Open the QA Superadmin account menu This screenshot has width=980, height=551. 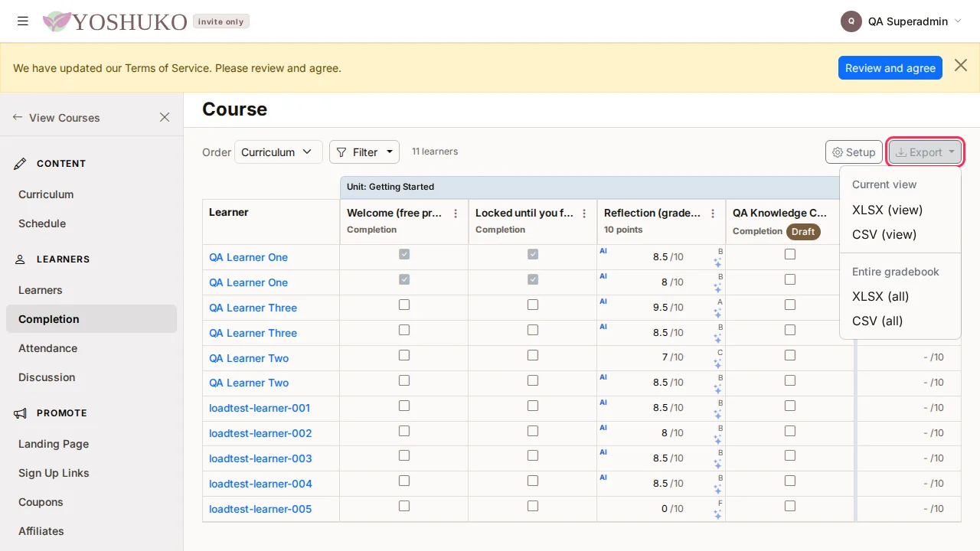click(901, 21)
